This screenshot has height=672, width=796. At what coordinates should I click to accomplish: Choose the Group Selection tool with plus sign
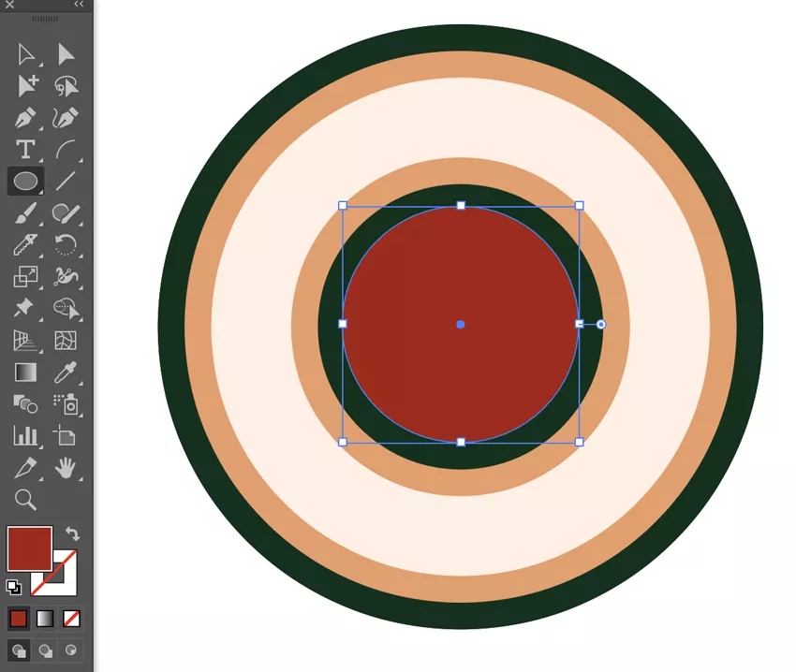[x=27, y=86]
